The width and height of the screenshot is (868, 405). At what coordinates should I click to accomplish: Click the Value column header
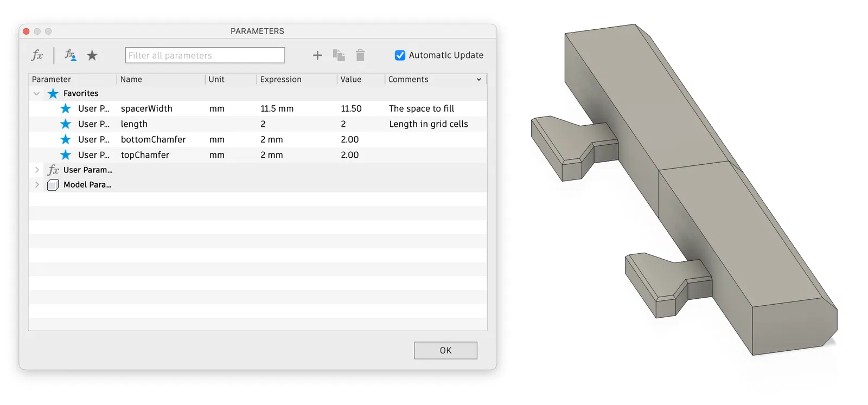tap(361, 79)
